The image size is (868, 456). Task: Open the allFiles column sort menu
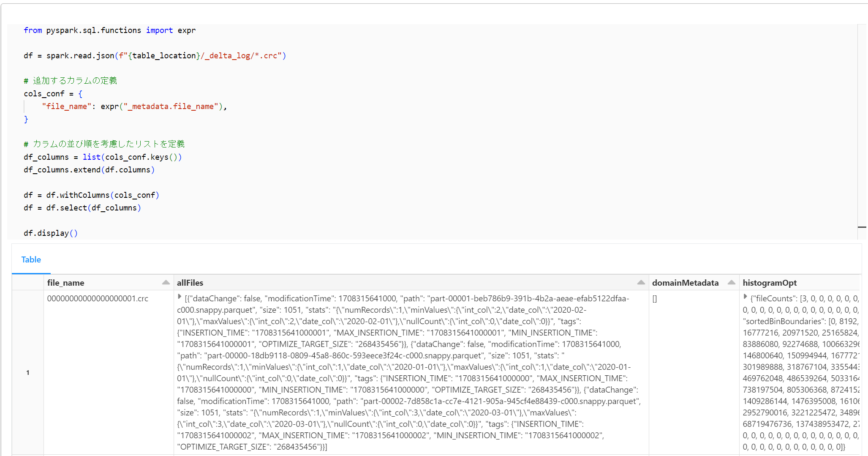coord(641,283)
